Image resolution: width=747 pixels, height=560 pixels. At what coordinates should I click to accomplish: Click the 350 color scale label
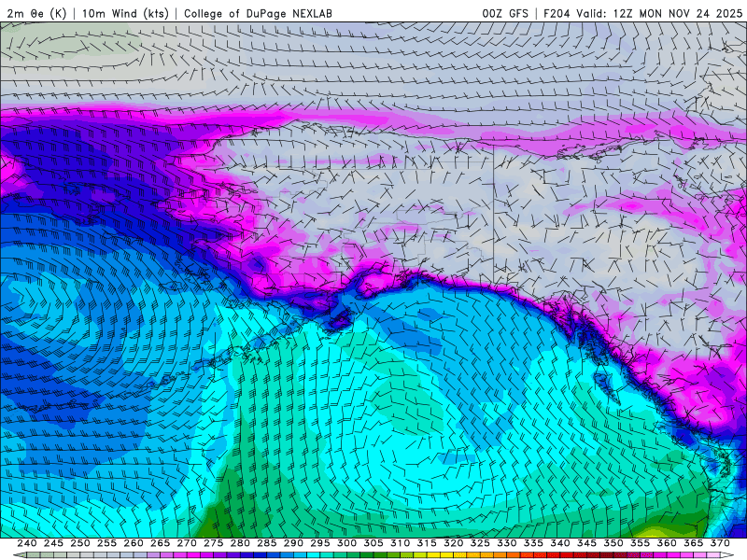[x=613, y=543]
